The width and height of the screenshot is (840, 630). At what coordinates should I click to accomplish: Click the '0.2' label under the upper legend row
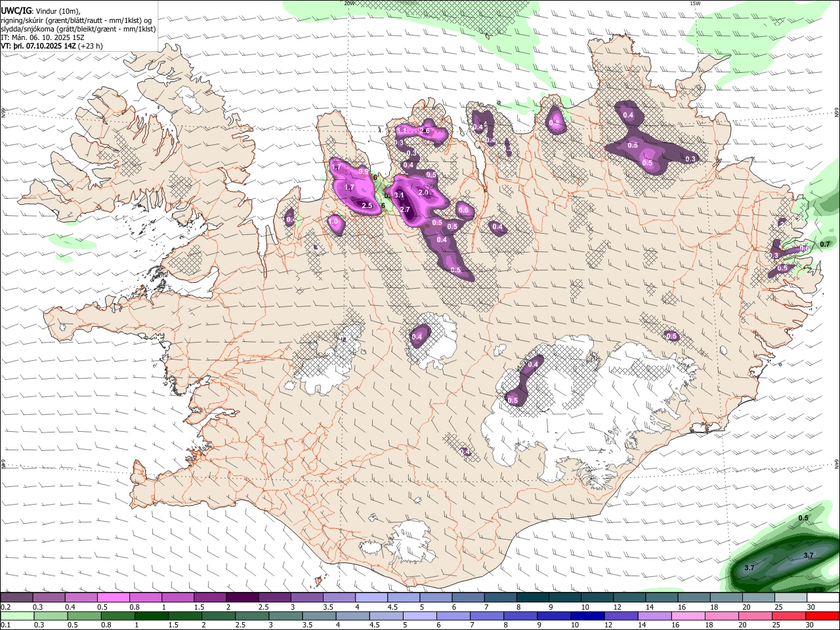(x=5, y=607)
